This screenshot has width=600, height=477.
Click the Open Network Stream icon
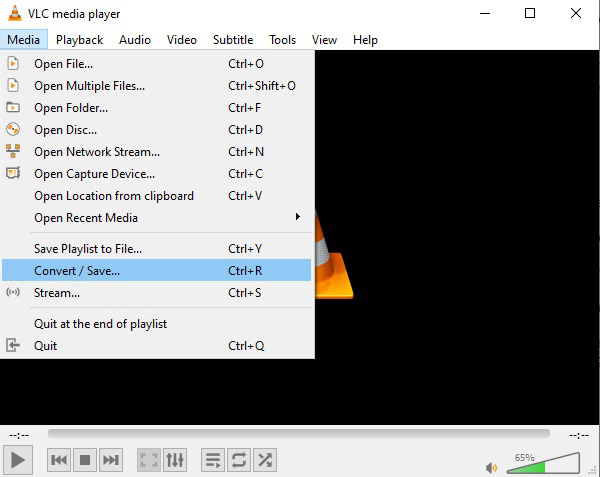point(13,151)
